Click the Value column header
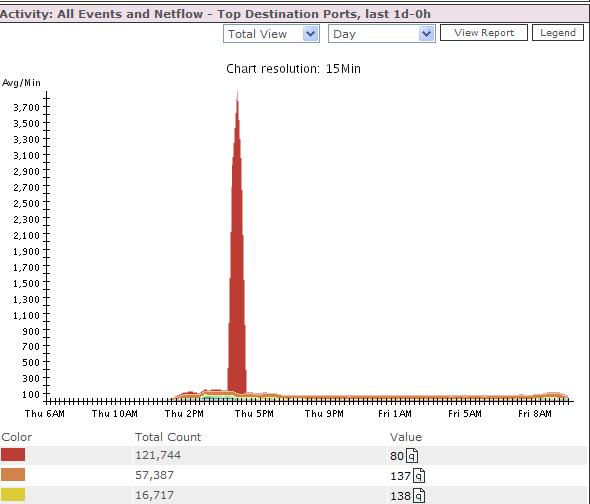Screen dimensions: 590x504 [x=406, y=437]
